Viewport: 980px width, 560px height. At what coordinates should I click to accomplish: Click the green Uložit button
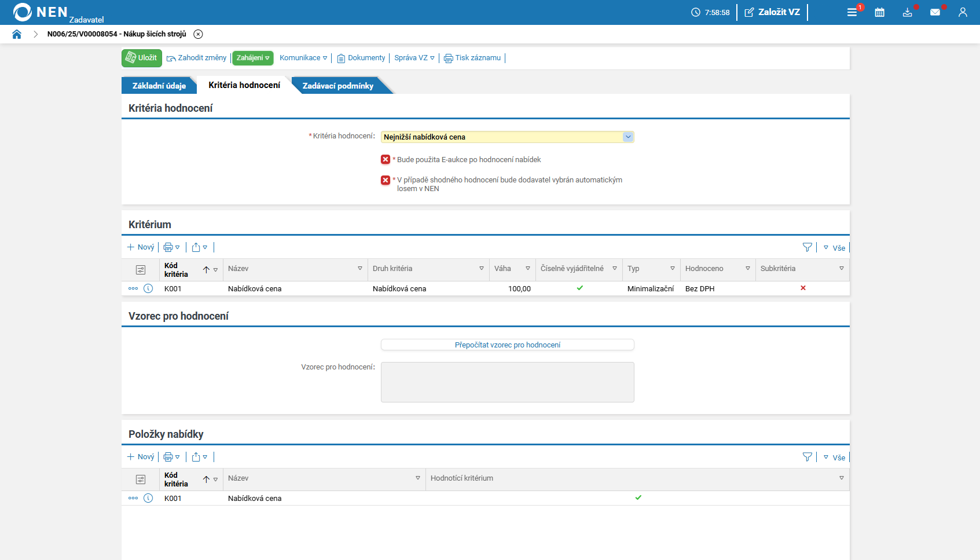pos(141,58)
